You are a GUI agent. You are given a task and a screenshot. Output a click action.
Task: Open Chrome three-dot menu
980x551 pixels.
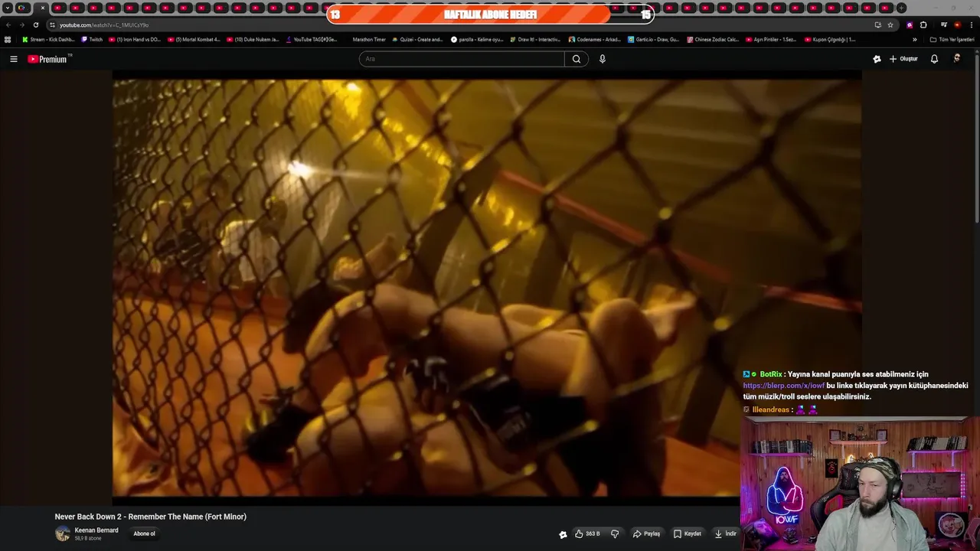click(971, 24)
